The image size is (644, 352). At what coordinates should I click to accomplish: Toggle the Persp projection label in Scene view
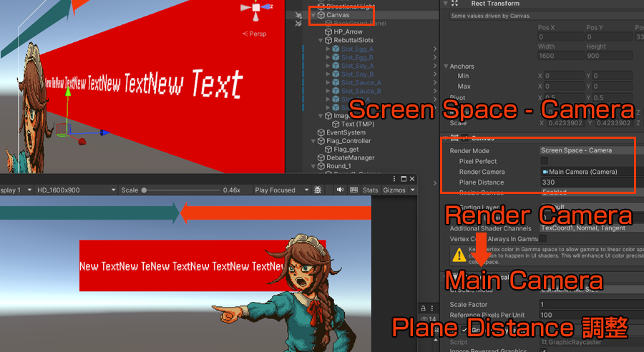pos(257,34)
